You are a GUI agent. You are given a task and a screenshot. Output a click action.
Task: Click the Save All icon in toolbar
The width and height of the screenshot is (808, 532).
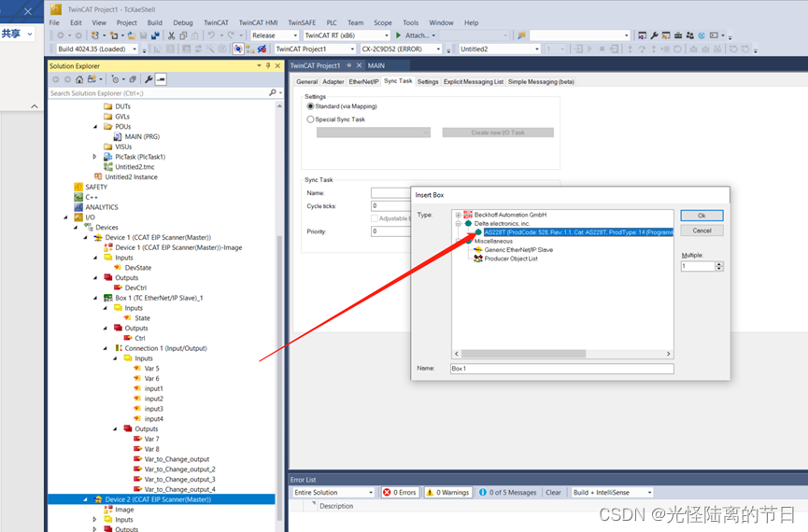155,35
